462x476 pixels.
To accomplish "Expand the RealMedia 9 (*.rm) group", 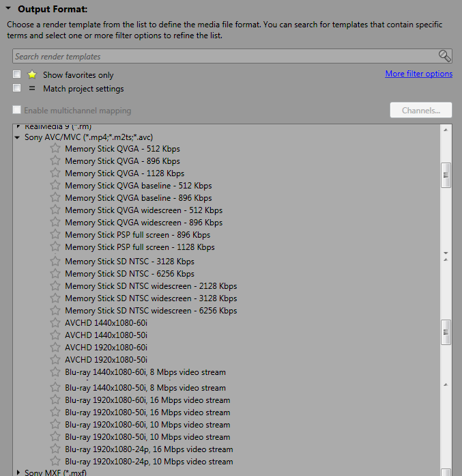I will pyautogui.click(x=18, y=126).
